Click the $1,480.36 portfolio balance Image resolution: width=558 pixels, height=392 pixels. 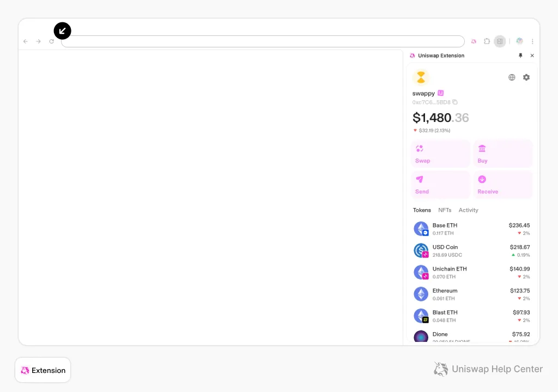(440, 118)
